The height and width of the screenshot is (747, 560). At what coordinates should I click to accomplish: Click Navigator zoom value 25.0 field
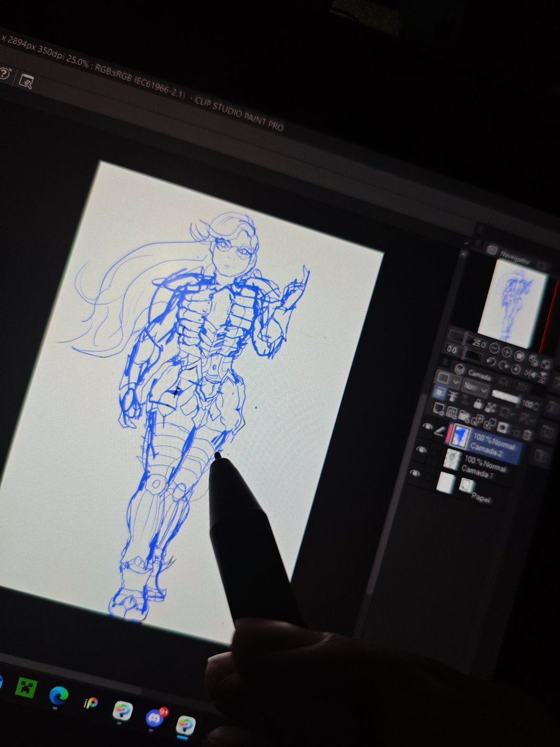coord(478,344)
